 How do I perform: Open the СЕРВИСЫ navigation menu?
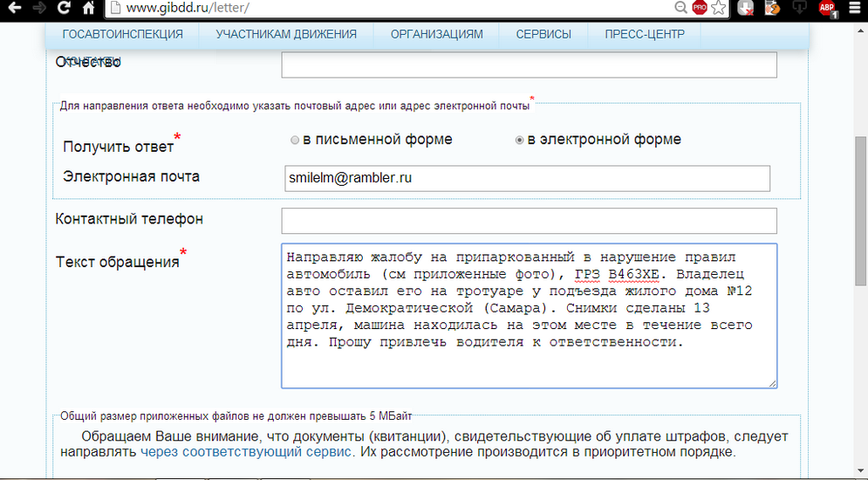543,35
